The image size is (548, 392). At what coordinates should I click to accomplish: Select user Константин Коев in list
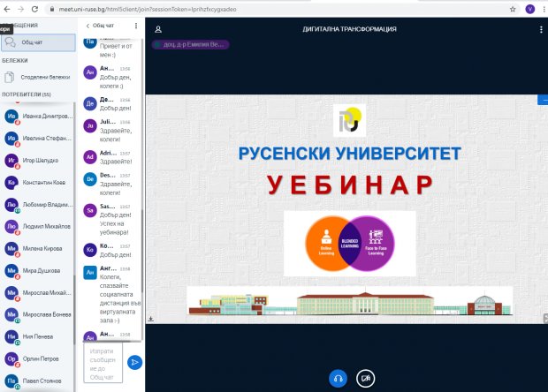[38, 182]
